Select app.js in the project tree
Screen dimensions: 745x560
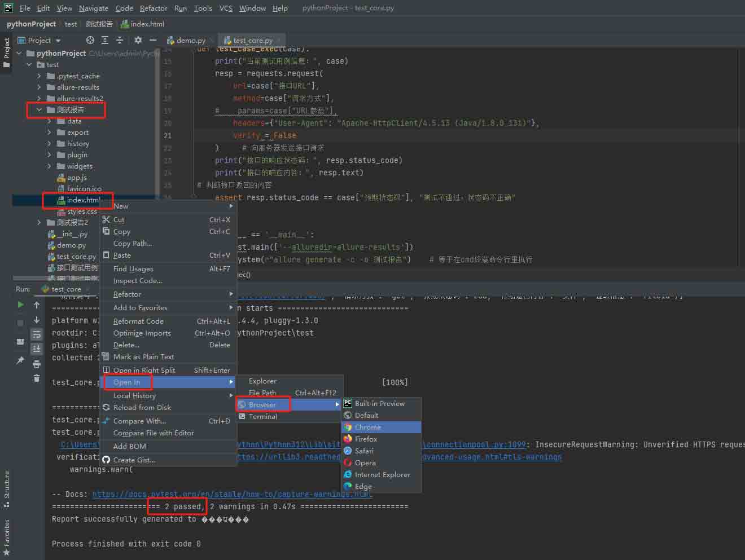pyautogui.click(x=72, y=177)
